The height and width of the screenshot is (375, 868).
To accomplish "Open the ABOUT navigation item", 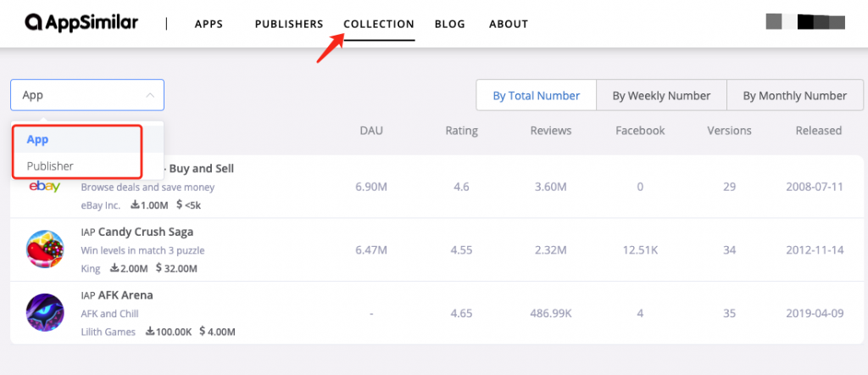I will [x=509, y=25].
